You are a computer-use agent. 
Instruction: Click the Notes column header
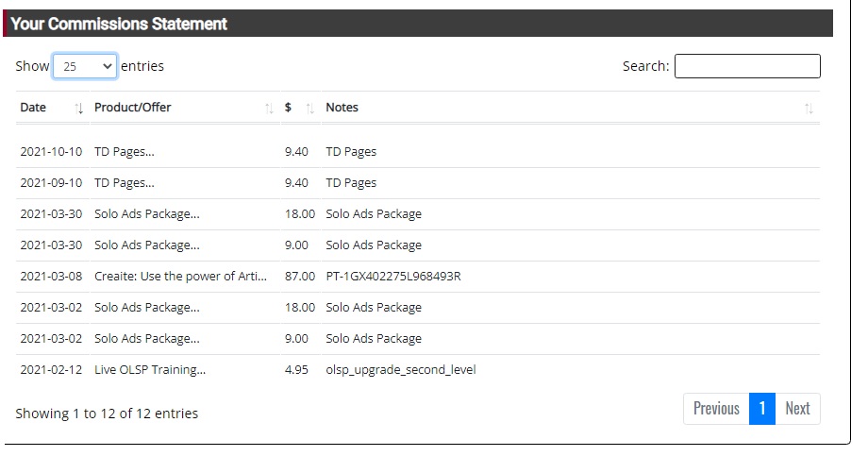(x=342, y=108)
